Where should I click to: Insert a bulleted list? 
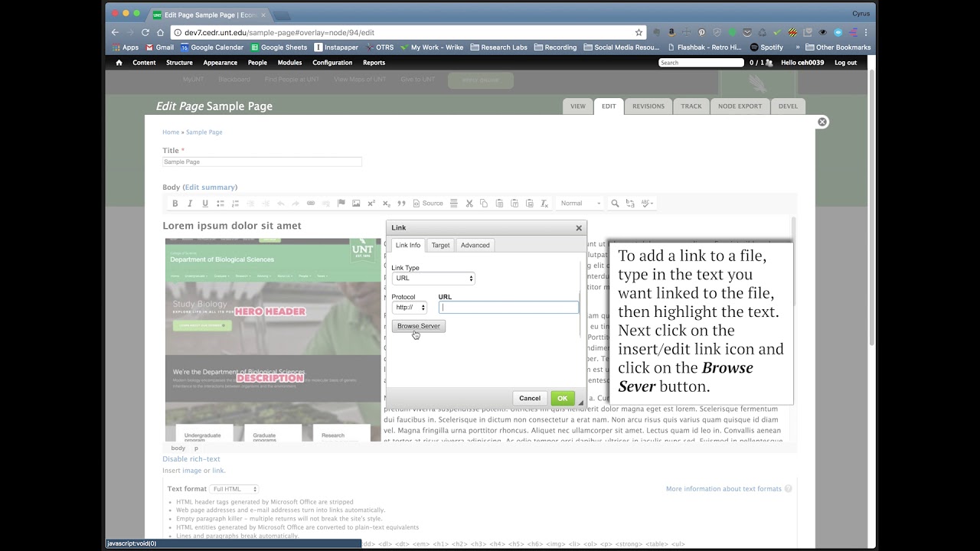pos(220,204)
